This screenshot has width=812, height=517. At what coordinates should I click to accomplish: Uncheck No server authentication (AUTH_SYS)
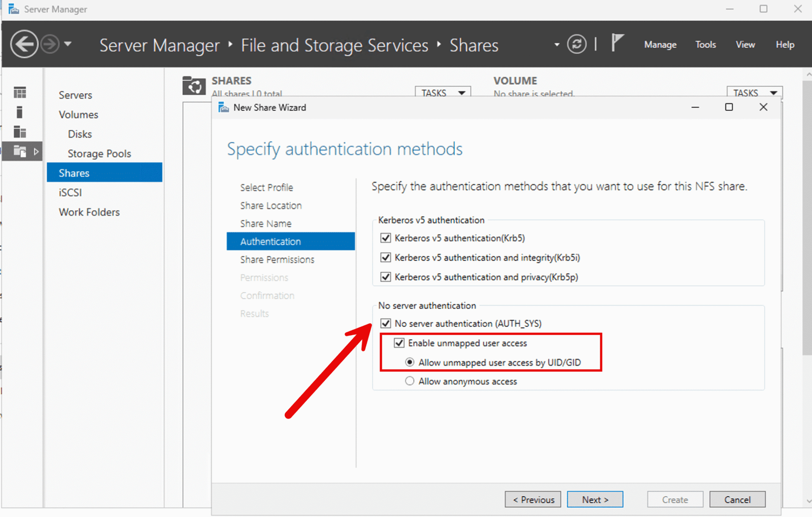pos(386,323)
